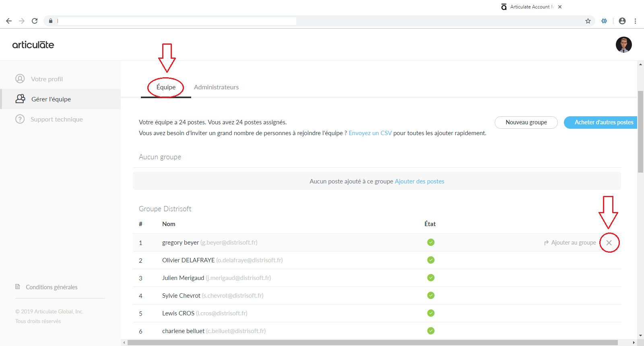This screenshot has height=346, width=644.
Task: Click the horizontal scrollbar thumb
Action: 372,343
